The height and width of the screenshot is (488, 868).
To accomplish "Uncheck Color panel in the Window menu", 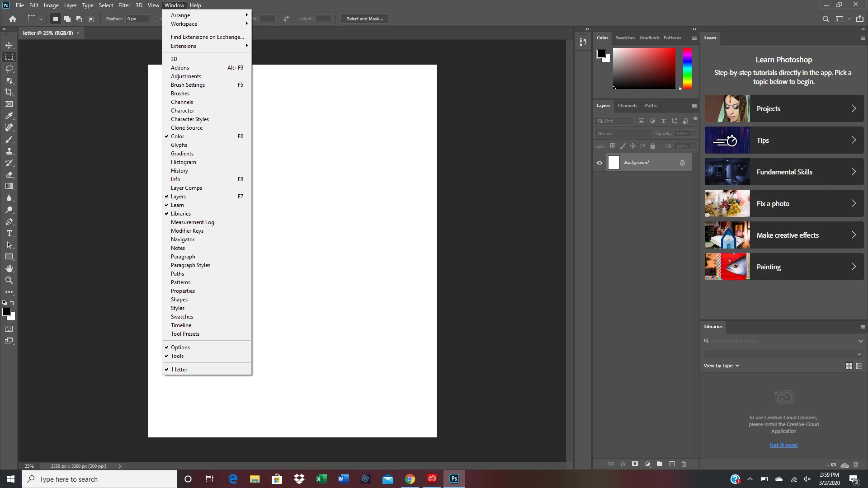I will click(x=177, y=136).
